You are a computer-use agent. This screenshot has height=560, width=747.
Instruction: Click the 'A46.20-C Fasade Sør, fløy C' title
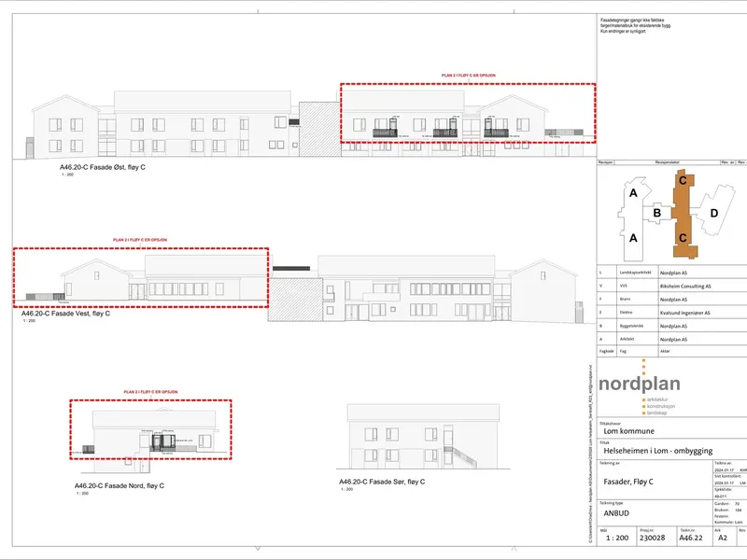(382, 482)
